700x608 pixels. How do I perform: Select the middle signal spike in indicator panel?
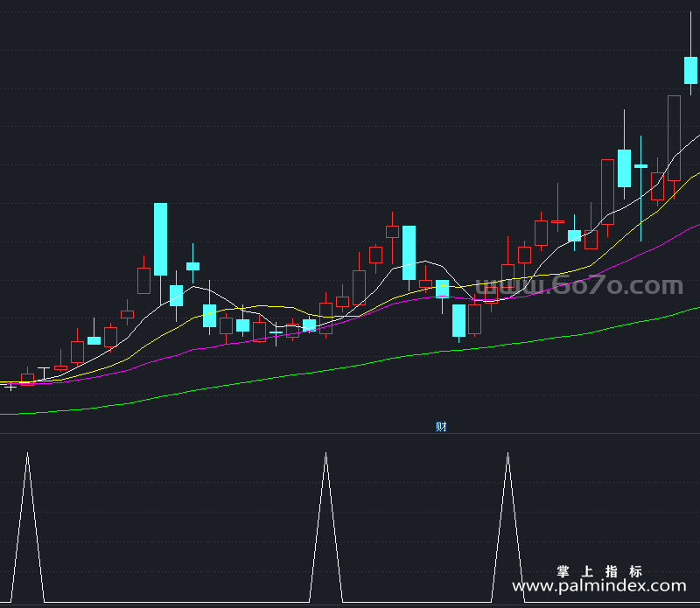(325, 528)
